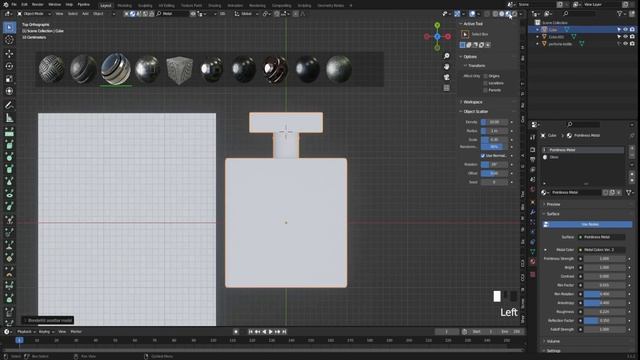This screenshot has width=640, height=360.
Task: Click the viewport zoom magnifier icon
Action: click(x=447, y=56)
